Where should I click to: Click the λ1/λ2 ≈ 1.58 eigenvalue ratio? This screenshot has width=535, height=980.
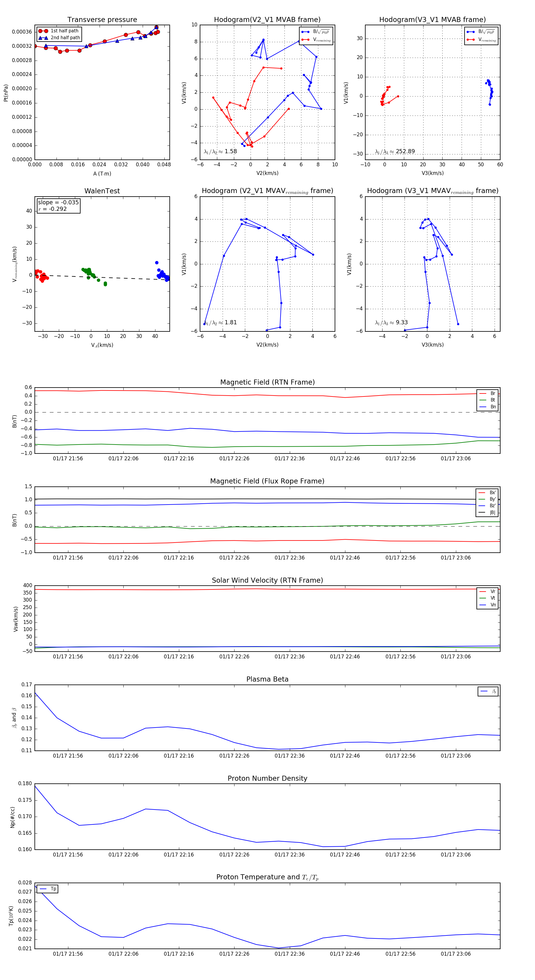click(x=221, y=151)
